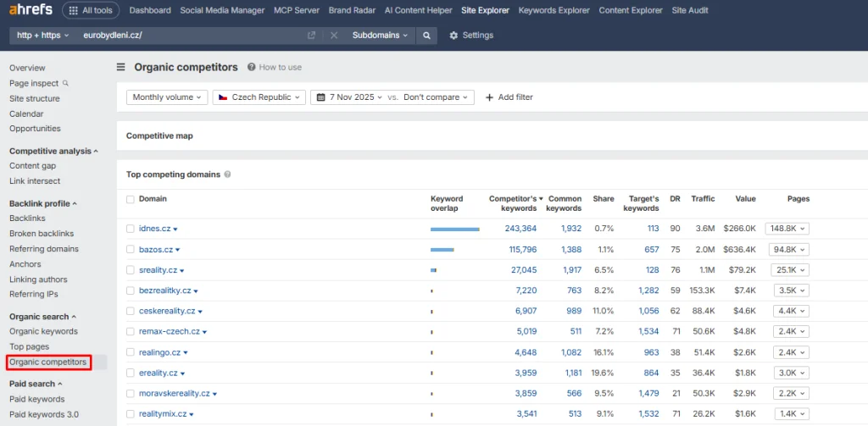
Task: Open Content Explorer in the top navigation
Action: tap(631, 10)
